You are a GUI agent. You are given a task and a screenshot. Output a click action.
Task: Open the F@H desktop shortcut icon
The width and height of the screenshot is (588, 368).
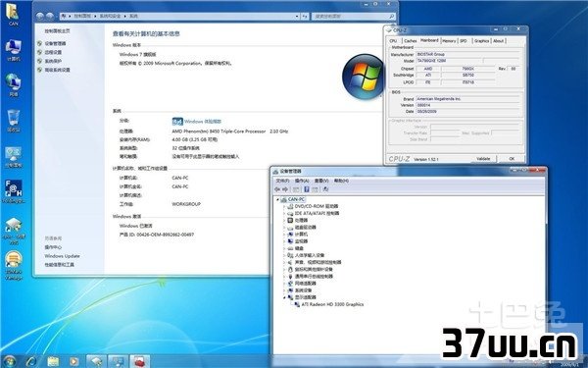[13, 188]
